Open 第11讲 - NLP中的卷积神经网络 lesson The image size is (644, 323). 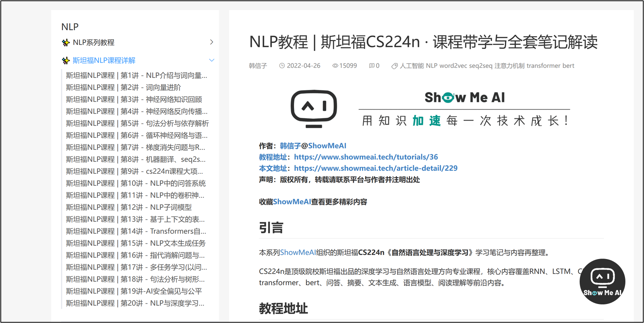(x=135, y=195)
